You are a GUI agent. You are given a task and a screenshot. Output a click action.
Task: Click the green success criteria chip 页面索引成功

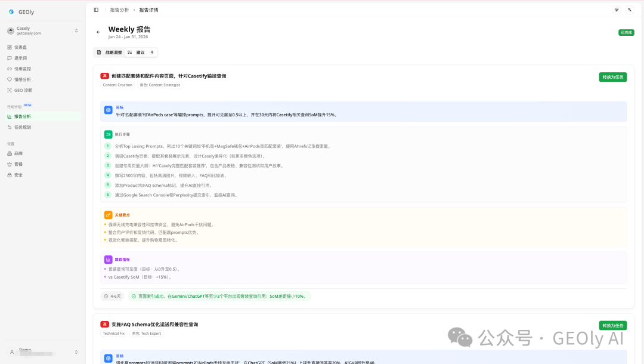[219, 296]
